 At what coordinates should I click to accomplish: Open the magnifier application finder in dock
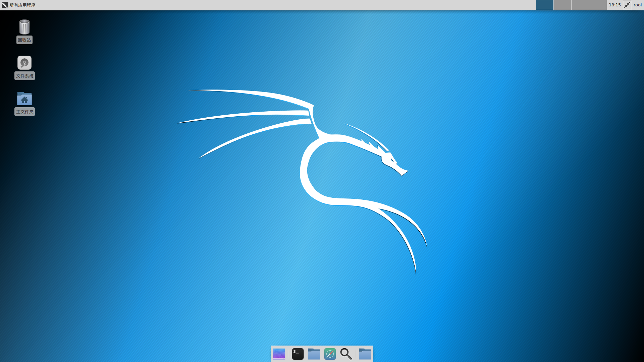[x=346, y=354]
